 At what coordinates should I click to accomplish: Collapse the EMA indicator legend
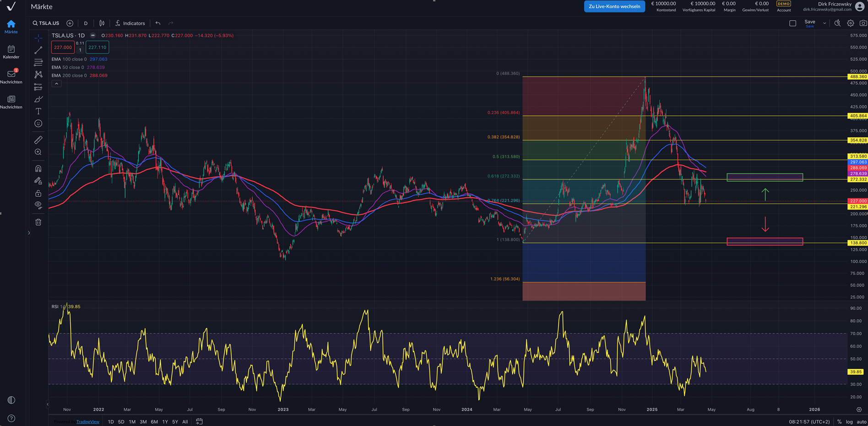pyautogui.click(x=56, y=84)
